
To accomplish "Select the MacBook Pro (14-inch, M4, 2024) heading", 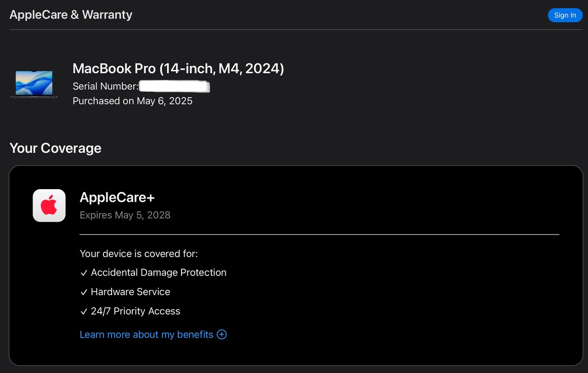I will (178, 69).
